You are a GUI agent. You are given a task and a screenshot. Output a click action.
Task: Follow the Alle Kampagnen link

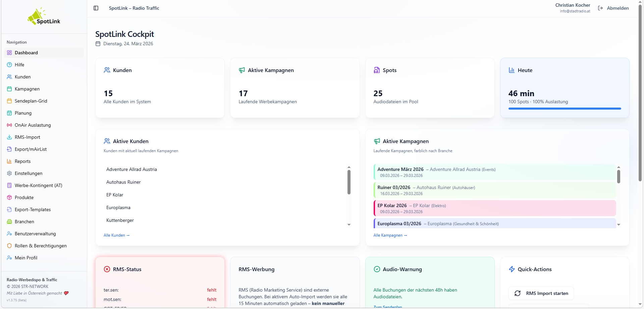(x=390, y=235)
